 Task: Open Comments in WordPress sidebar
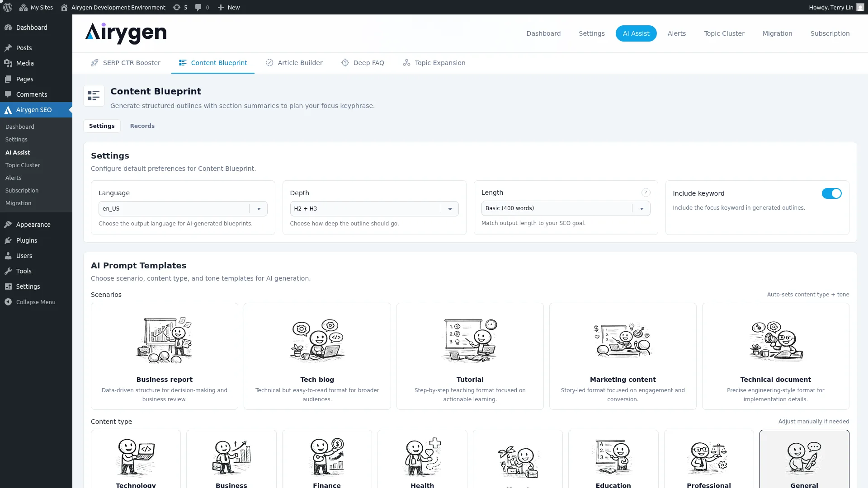(x=36, y=94)
